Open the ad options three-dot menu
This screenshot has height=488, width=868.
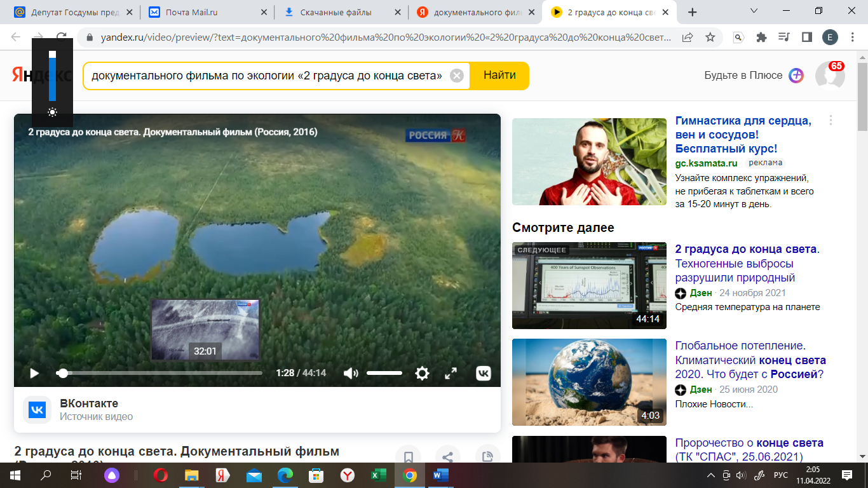831,121
